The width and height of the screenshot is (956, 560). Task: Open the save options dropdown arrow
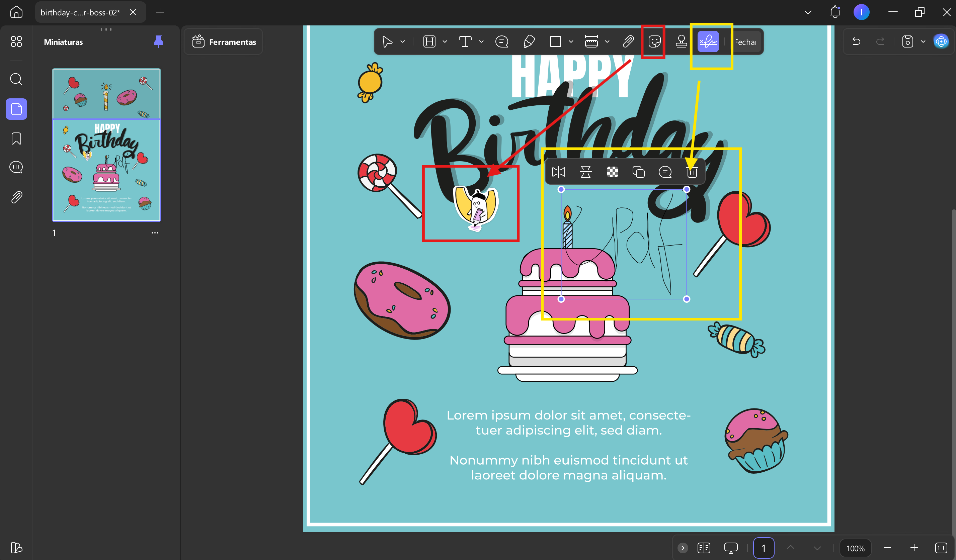(x=924, y=42)
